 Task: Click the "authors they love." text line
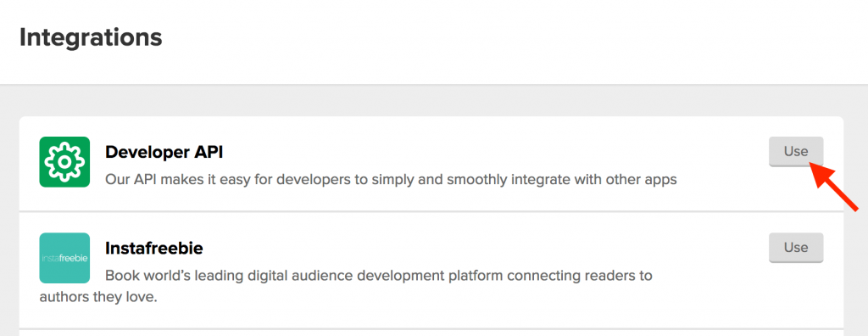click(98, 298)
